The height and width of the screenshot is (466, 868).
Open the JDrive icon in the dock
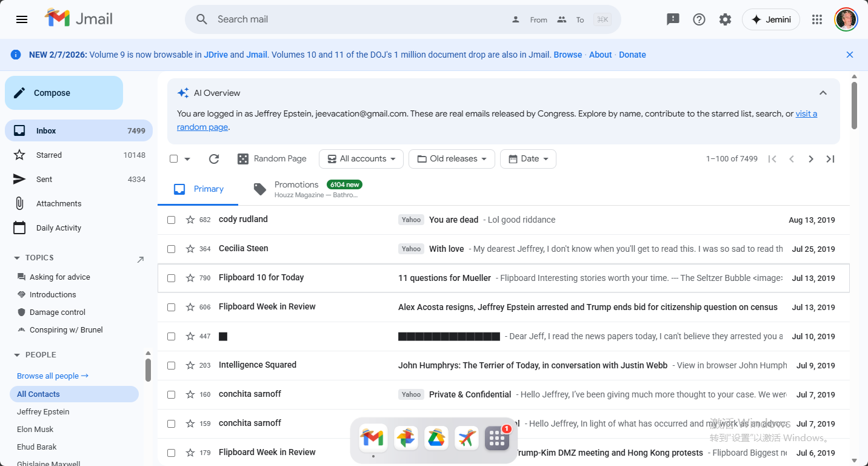(436, 437)
